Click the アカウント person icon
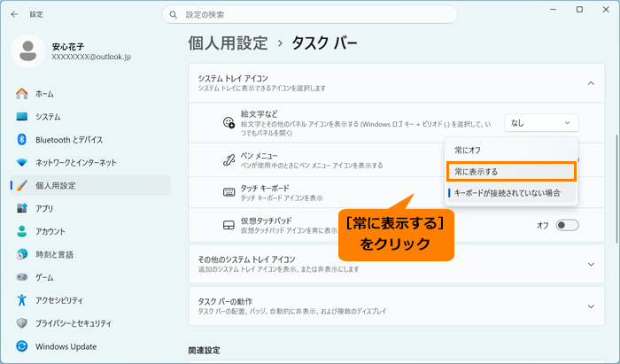Image resolution: width=620 pixels, height=364 pixels. tap(22, 231)
